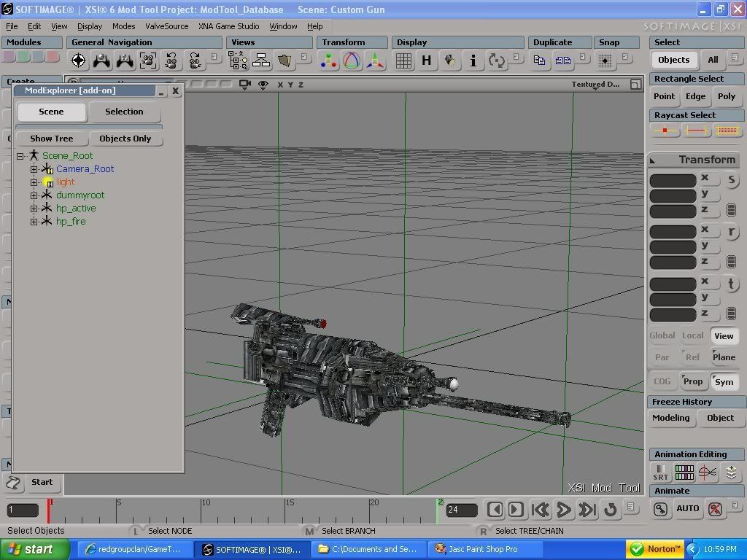
Task: Toggle the snap grid icon
Action: pyautogui.click(x=605, y=61)
